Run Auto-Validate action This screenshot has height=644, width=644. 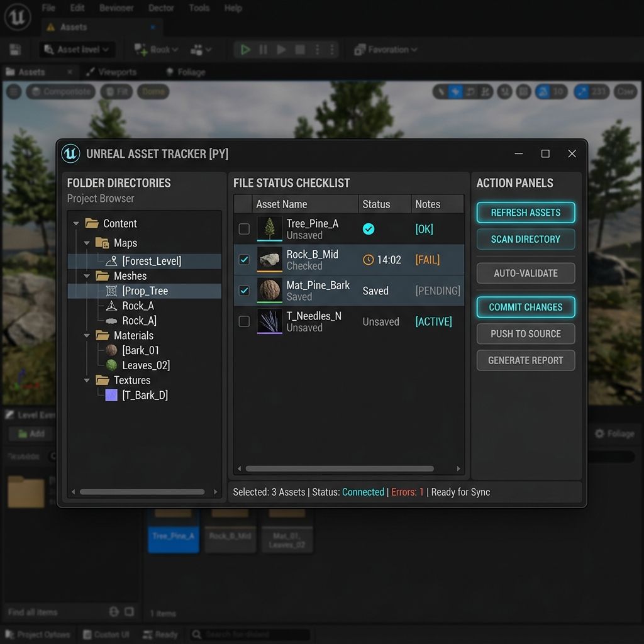point(525,273)
